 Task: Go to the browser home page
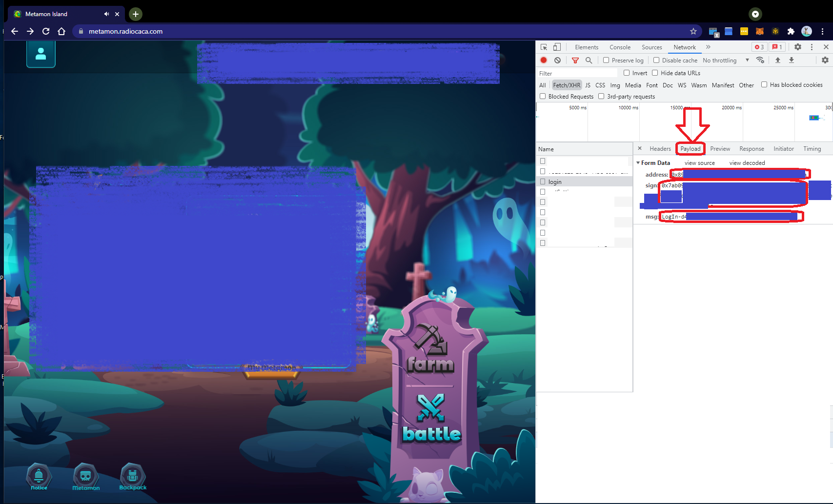(x=61, y=31)
